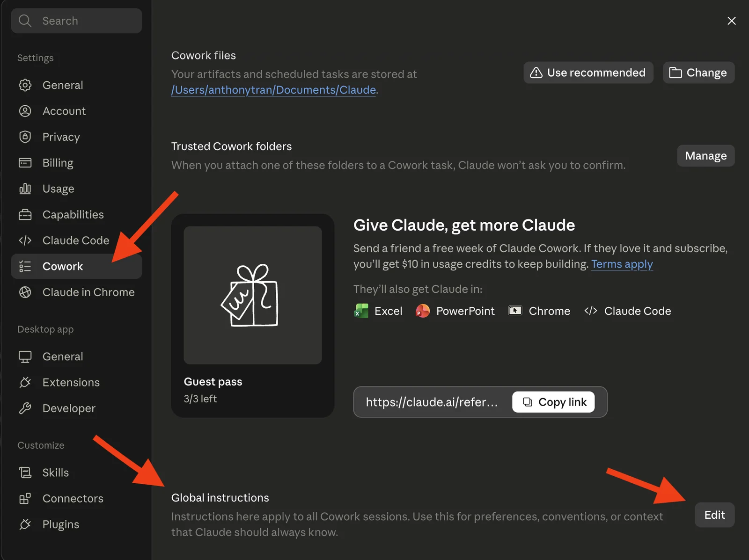
Task: Click the Claude Code brackets icon in the referral section
Action: (591, 311)
